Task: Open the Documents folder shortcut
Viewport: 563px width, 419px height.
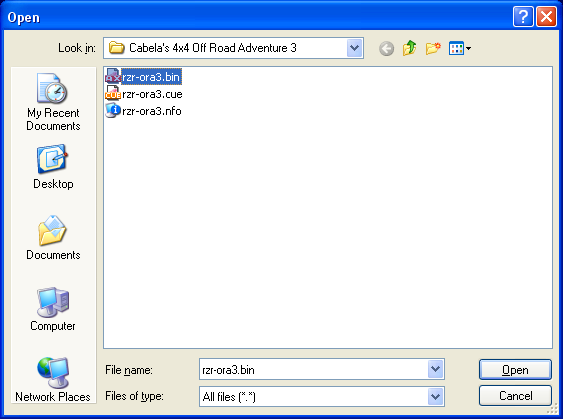Action: click(x=53, y=238)
